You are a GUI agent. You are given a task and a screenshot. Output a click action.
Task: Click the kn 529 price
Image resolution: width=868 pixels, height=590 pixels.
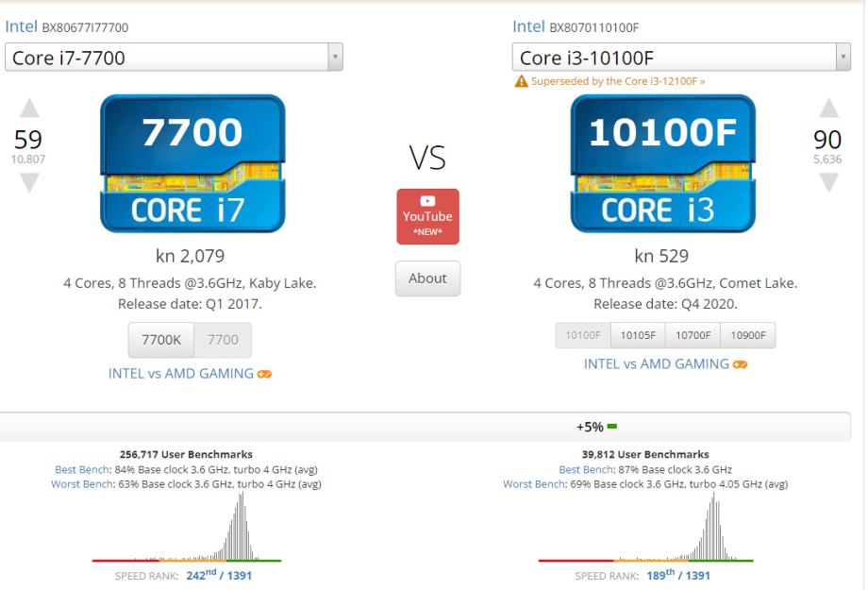click(661, 256)
